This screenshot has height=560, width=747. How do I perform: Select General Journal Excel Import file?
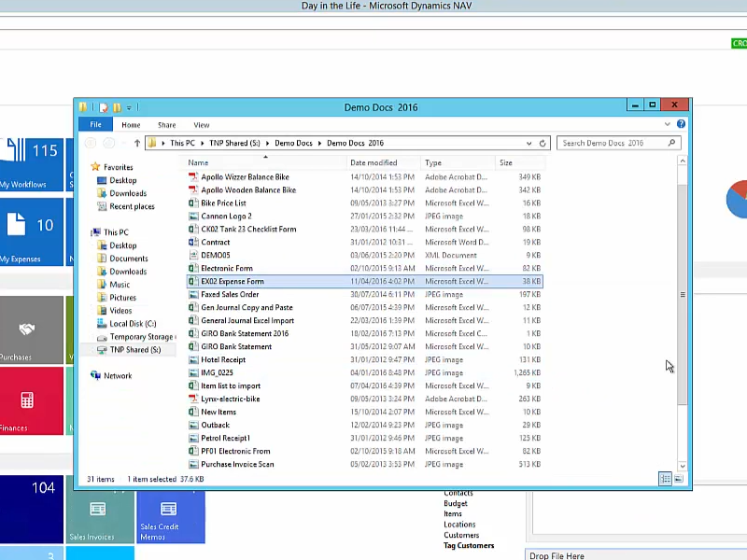point(364,320)
